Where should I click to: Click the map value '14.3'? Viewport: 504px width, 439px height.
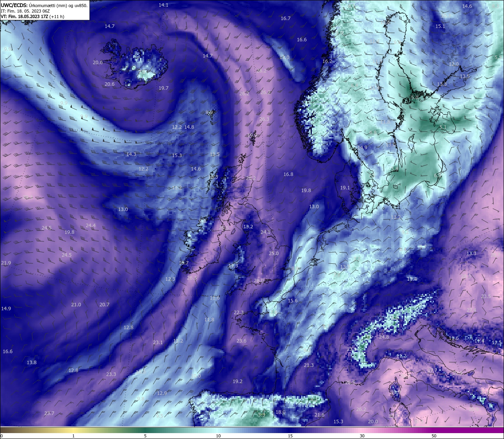click(x=131, y=154)
